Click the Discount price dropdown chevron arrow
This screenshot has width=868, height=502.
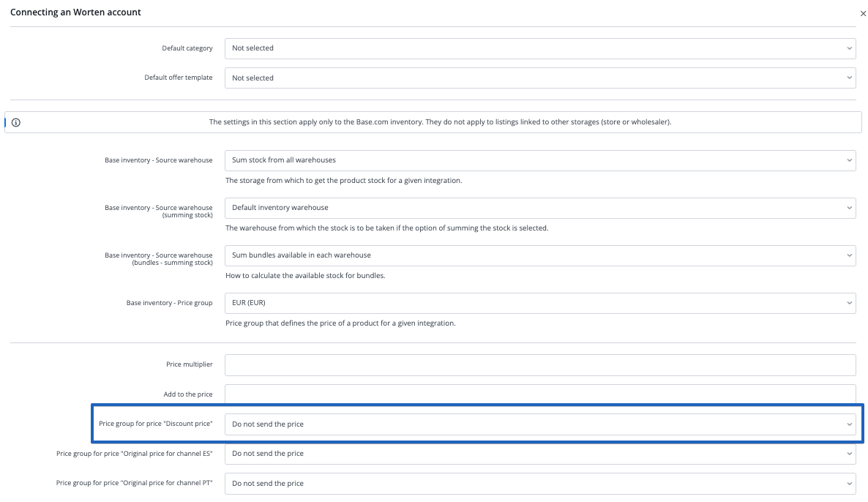[849, 424]
